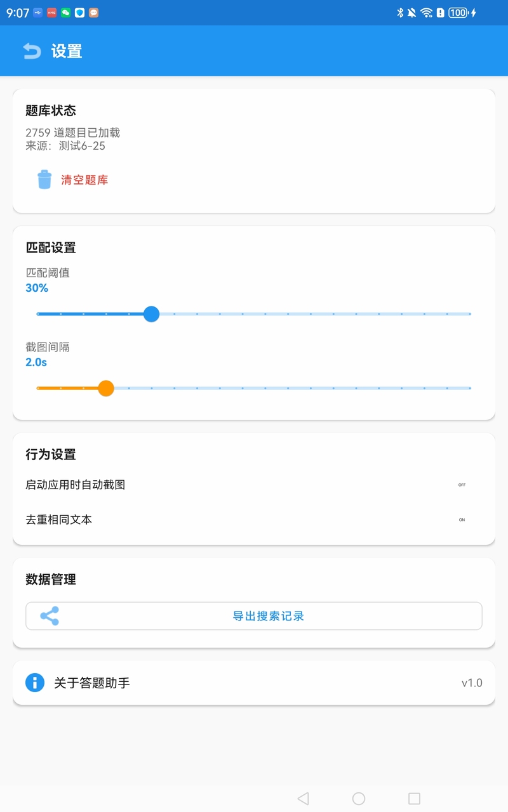
Task: Click 导出搜索记录 button
Action: (x=254, y=616)
